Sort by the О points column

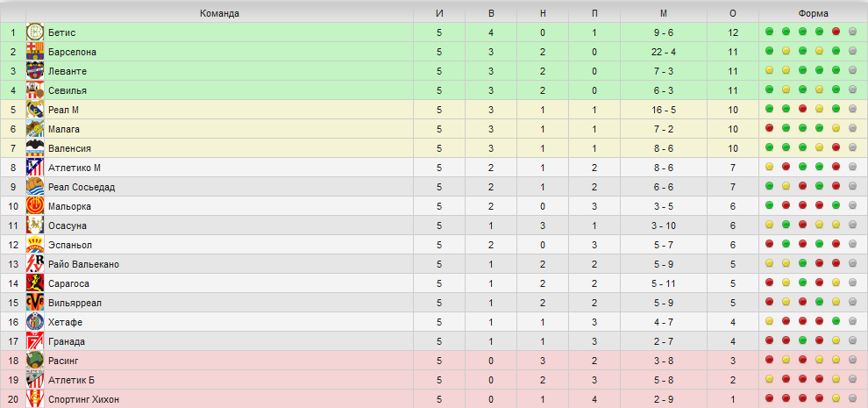tap(733, 13)
